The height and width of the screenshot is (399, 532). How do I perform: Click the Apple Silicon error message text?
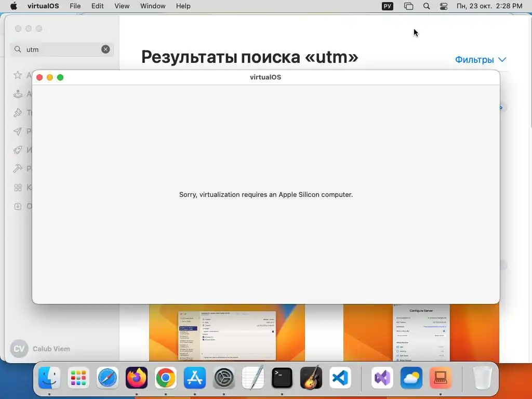click(x=266, y=195)
